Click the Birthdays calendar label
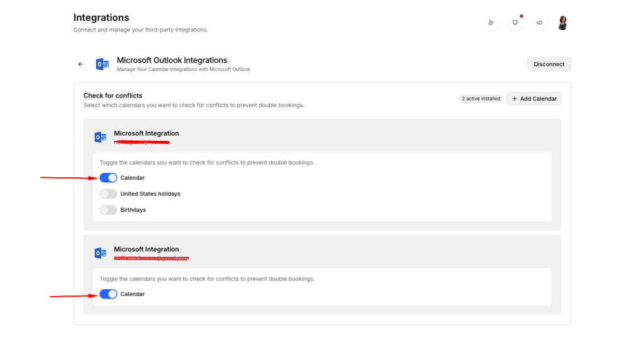The width and height of the screenshot is (644, 347). click(133, 210)
